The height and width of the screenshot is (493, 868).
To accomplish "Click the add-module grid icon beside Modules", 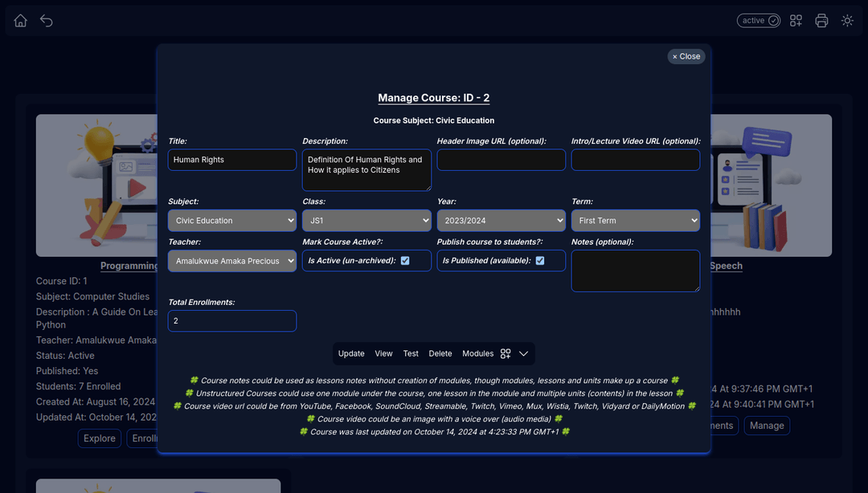I will tap(506, 353).
